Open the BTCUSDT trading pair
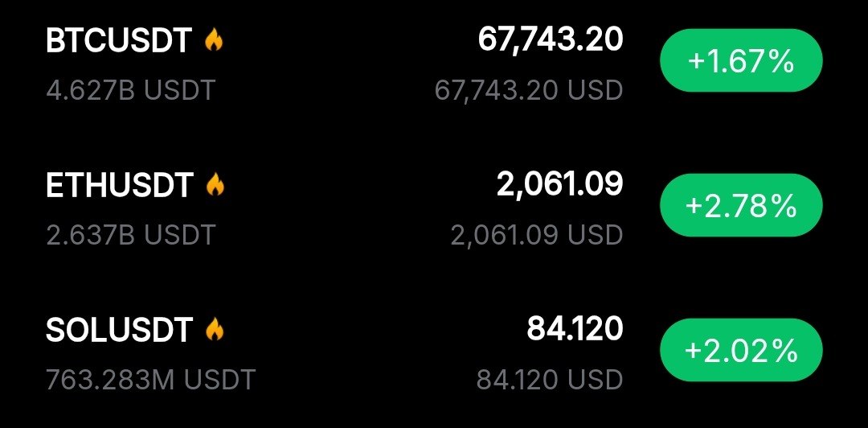 coord(118,41)
